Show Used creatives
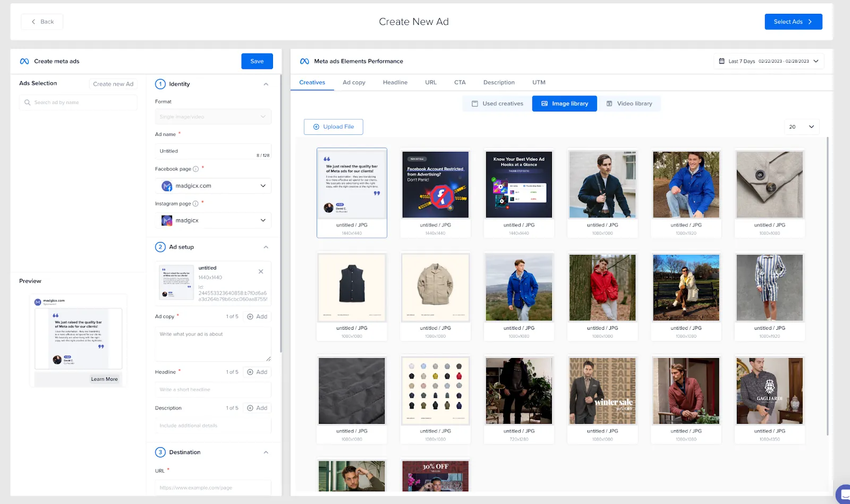Screen dimensions: 850x504 pyautogui.click(x=497, y=104)
